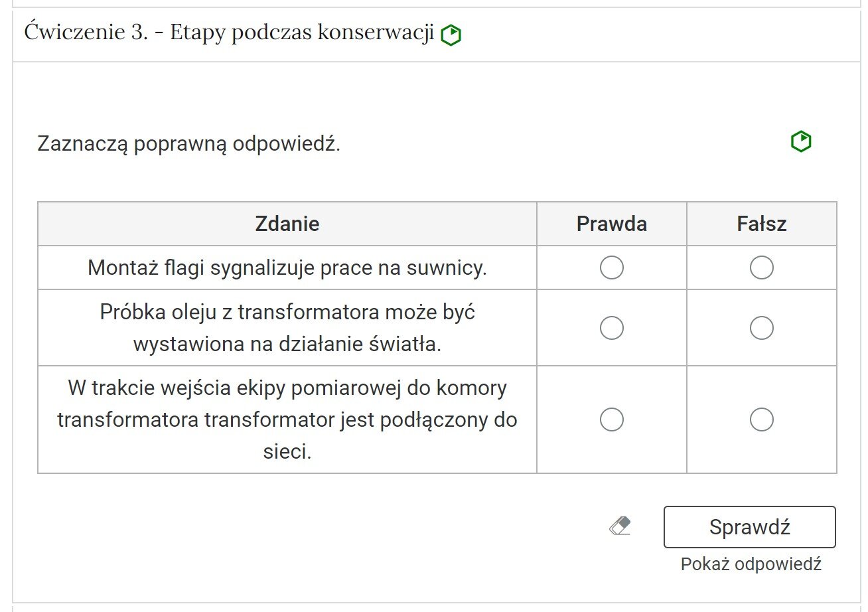This screenshot has height=612, width=868.
Task: Mark Fałsz for the transformer chamber statement
Action: coord(761,419)
